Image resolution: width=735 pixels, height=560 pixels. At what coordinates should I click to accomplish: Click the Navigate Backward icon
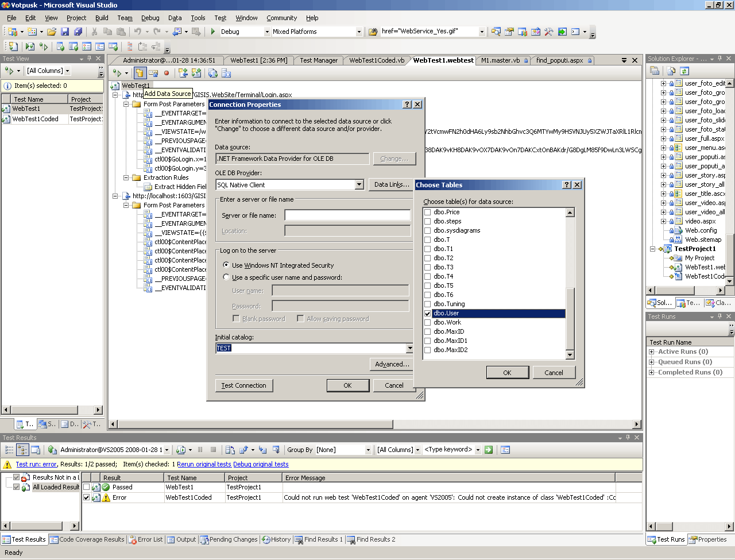point(177,32)
